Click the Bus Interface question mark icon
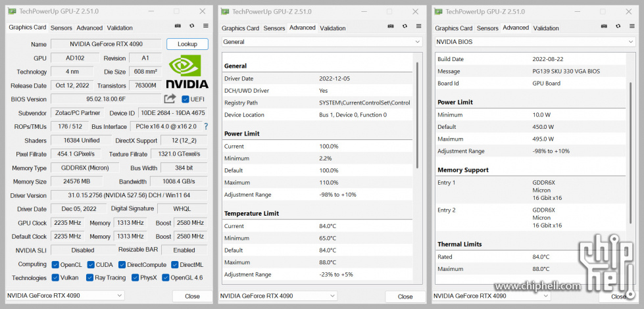Viewport: 644px width, 309px height. pos(206,126)
